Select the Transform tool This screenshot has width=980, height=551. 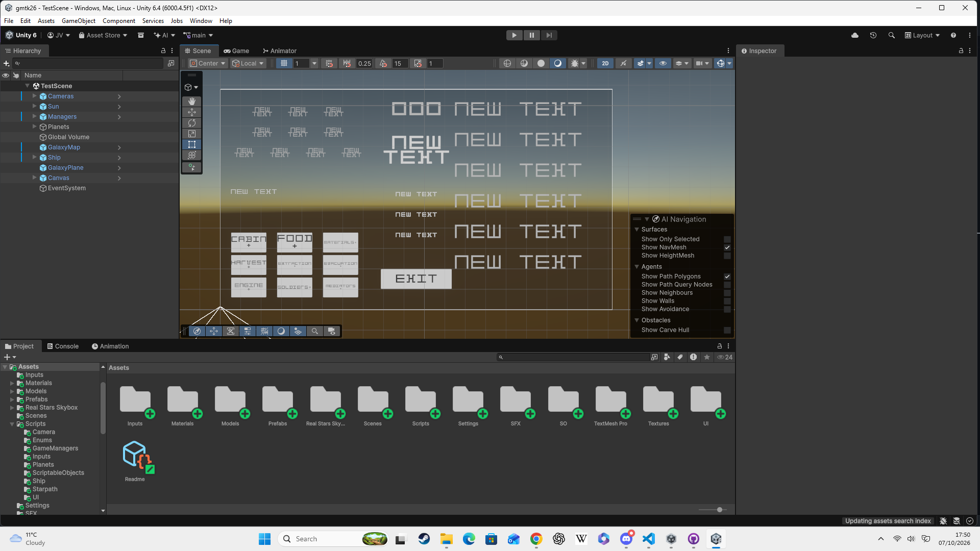coord(192,155)
